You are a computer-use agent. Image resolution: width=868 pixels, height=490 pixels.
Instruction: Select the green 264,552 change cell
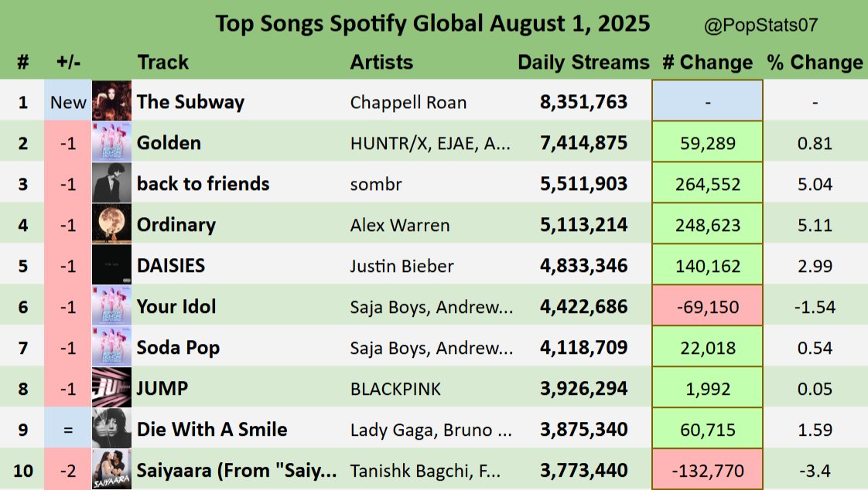click(x=707, y=184)
